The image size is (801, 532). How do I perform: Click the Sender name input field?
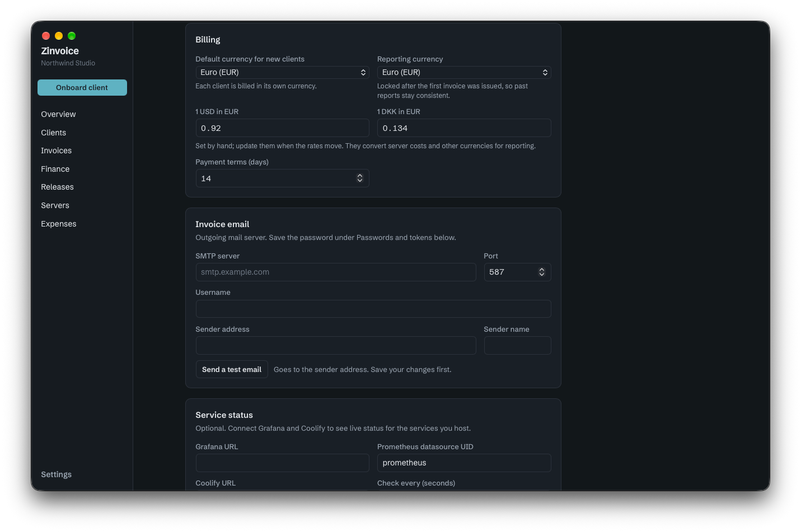(x=517, y=345)
